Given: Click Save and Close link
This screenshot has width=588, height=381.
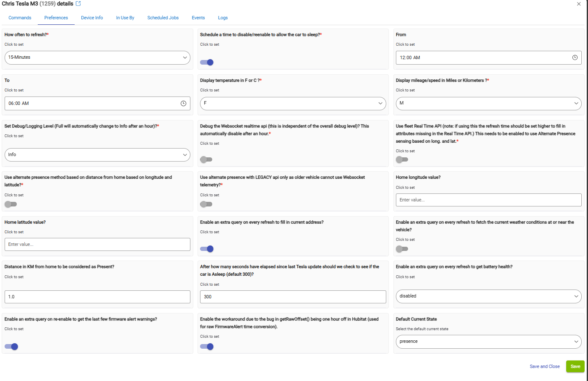Looking at the screenshot, I should [544, 366].
